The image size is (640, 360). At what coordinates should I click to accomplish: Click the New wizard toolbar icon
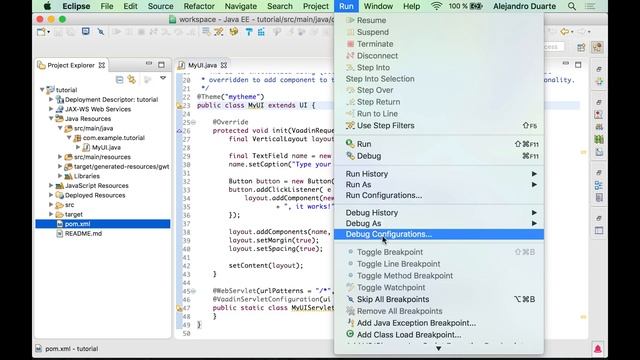[41, 32]
